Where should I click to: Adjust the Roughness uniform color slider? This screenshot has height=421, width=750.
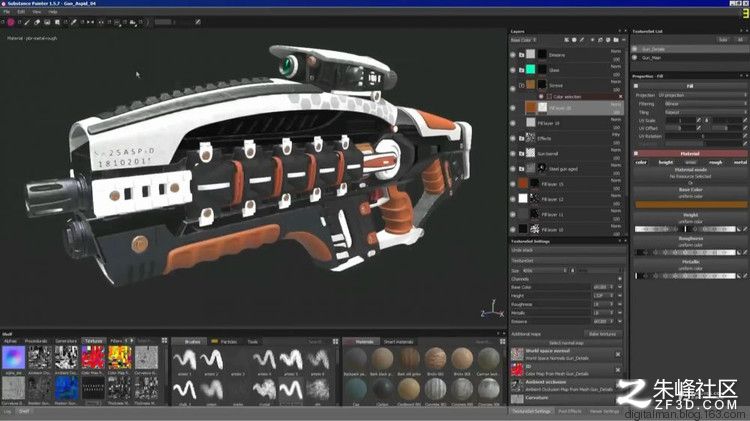coord(685,252)
